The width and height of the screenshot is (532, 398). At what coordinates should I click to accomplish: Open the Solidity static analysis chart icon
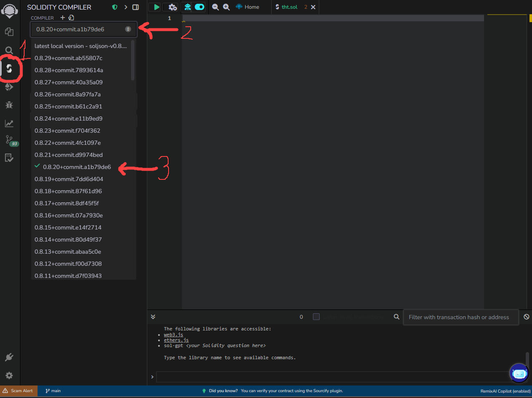click(9, 123)
